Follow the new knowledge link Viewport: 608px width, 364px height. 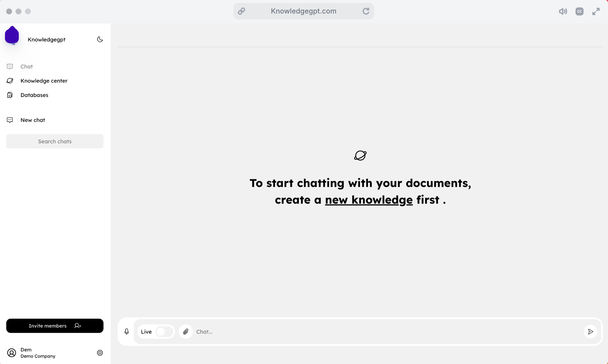click(369, 200)
